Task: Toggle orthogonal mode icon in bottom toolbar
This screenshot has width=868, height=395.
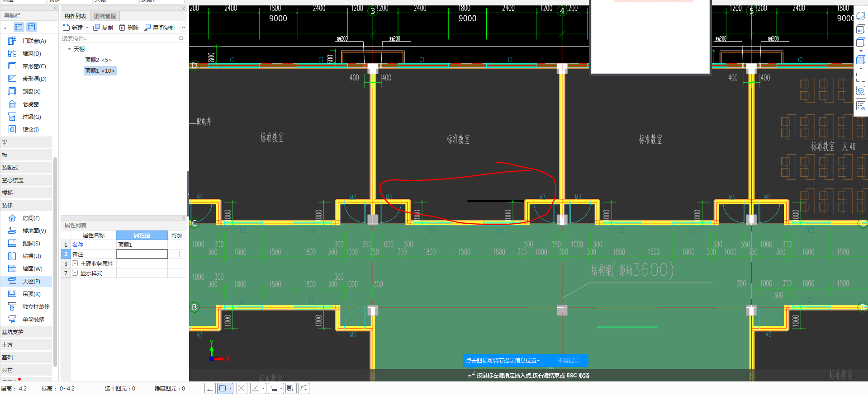Action: 209,388
